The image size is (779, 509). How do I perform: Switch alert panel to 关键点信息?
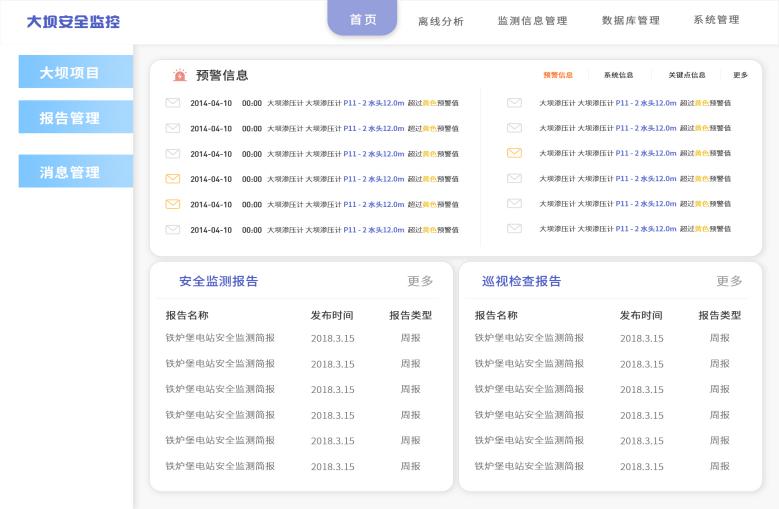[x=687, y=75]
